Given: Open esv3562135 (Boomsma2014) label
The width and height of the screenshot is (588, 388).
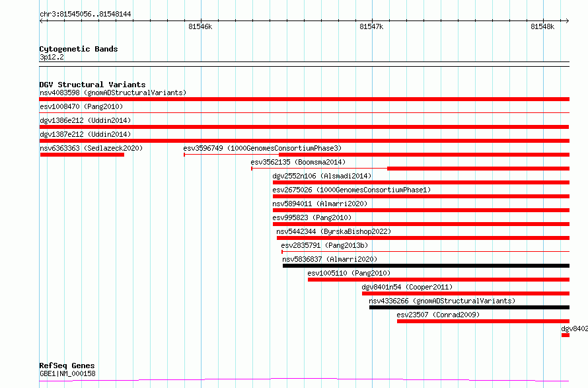Looking at the screenshot, I should click(x=298, y=162).
